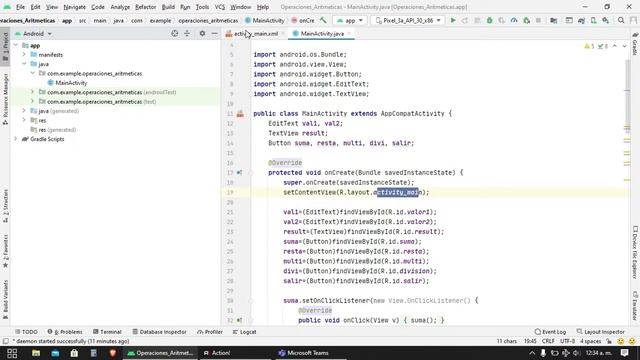This screenshot has width=640, height=360.
Task: Jump to previous highlighted error arrow
Action: click(x=615, y=46)
